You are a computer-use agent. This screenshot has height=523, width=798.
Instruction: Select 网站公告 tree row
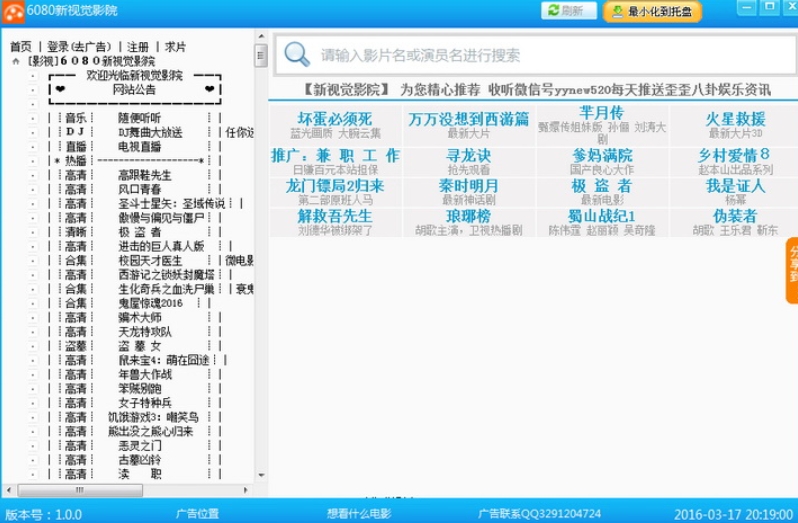[x=134, y=90]
